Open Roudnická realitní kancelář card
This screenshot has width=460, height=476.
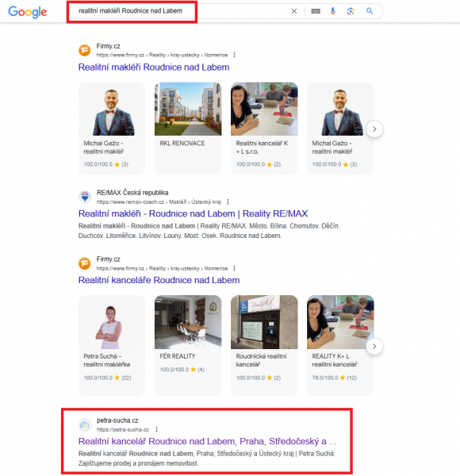click(x=264, y=345)
